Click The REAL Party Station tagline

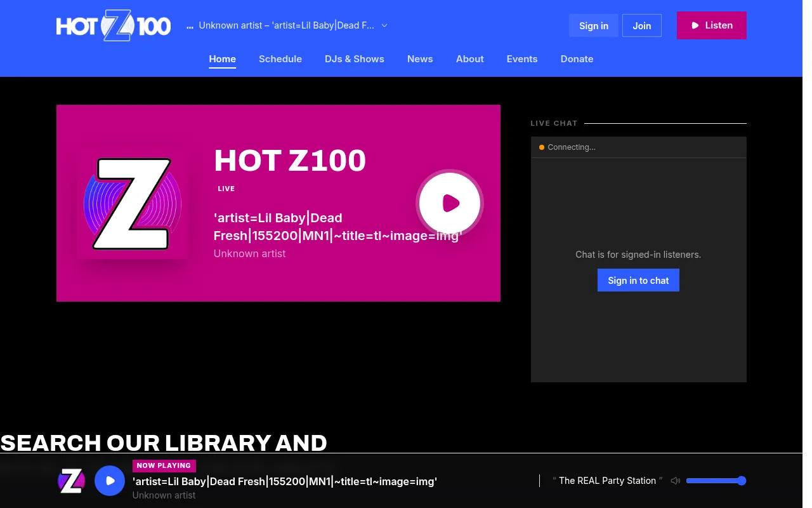[x=607, y=481]
